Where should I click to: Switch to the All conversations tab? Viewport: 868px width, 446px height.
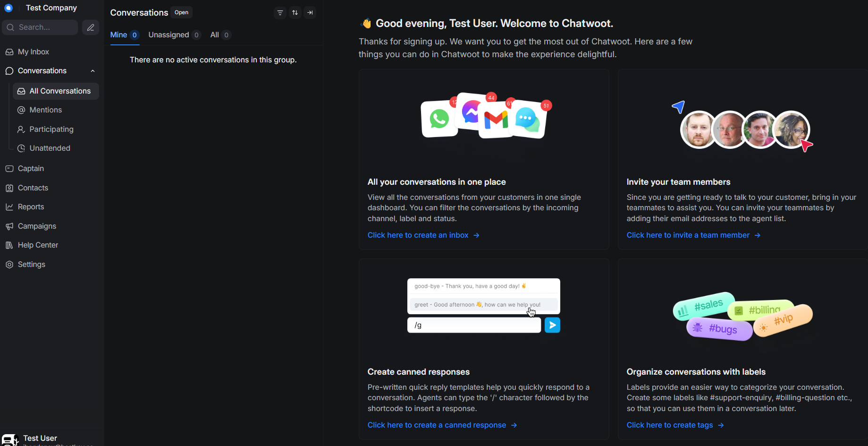pyautogui.click(x=220, y=35)
